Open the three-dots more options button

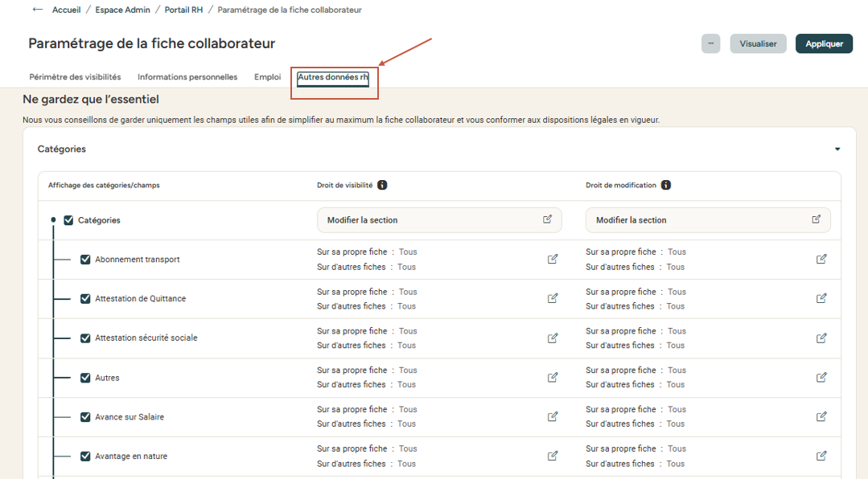coord(711,43)
